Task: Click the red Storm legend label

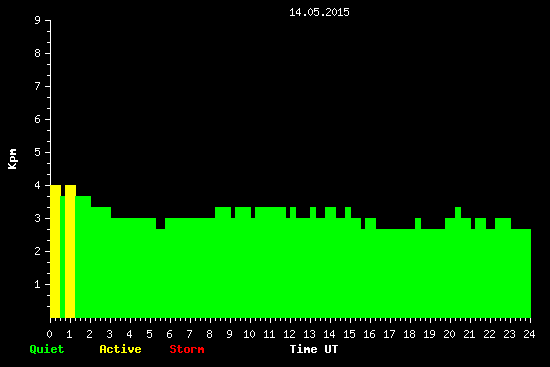Action: 187,349
